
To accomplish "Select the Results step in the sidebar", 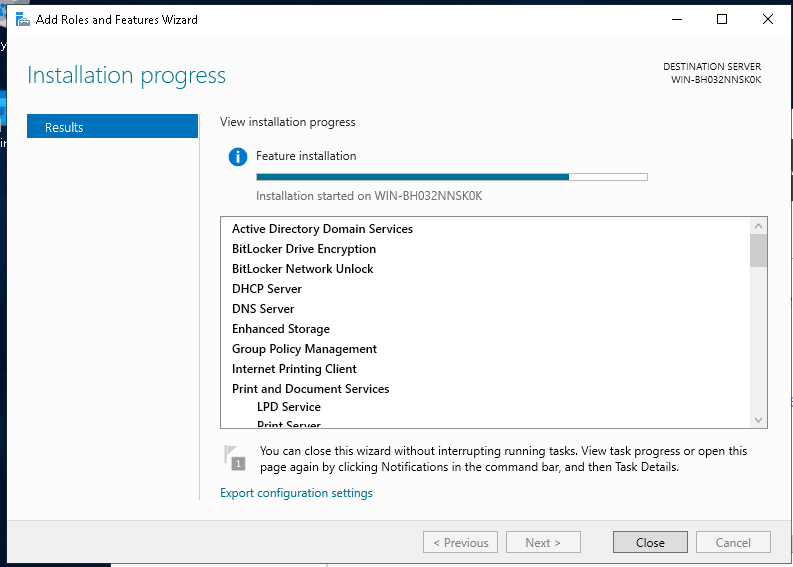I will [112, 127].
